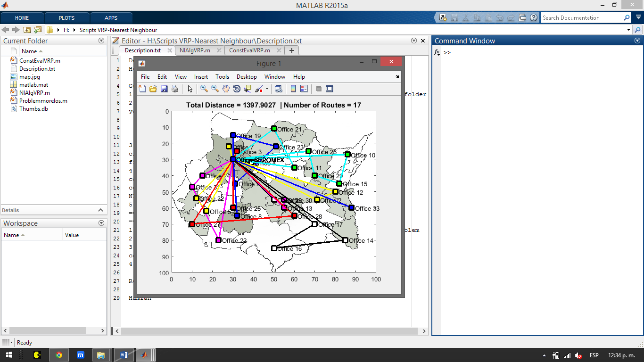Close the Description.txt editor tab

pos(170,50)
